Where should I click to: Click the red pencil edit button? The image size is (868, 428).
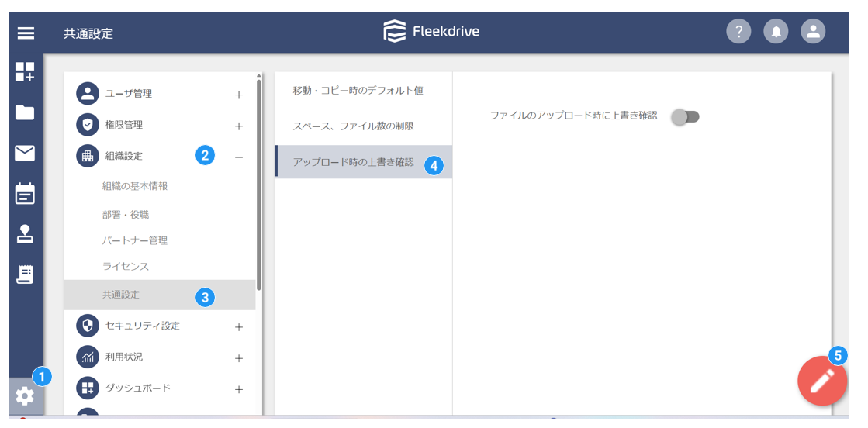822,381
